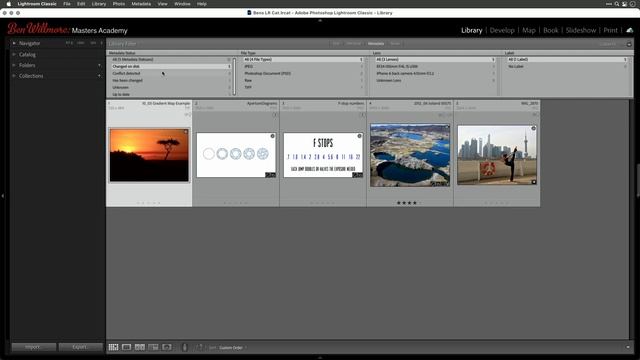Click metadata badge on aperture diagrams thumbnail

click(x=273, y=136)
